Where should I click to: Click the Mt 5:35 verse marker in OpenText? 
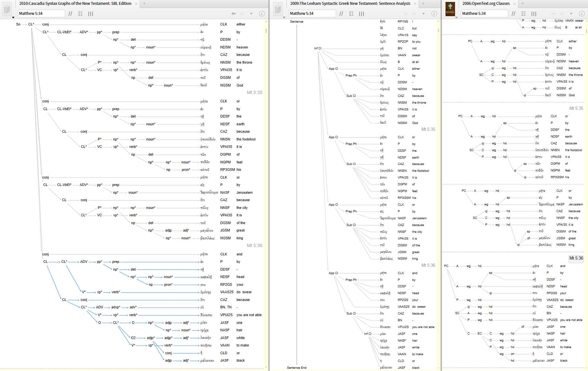pos(576,108)
